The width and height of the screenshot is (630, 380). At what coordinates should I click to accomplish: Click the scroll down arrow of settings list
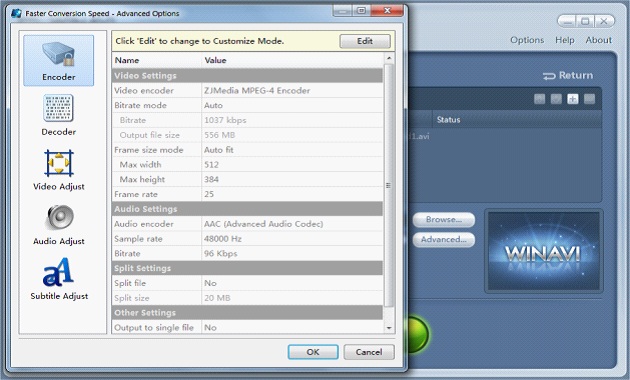point(389,328)
